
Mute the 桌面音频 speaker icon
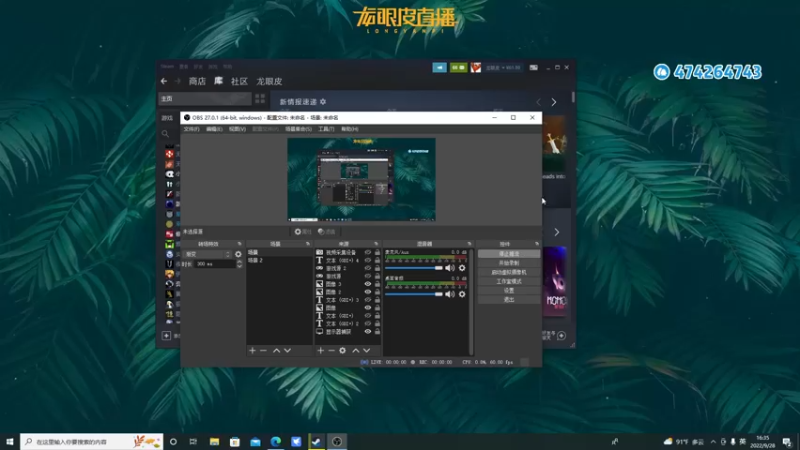449,294
